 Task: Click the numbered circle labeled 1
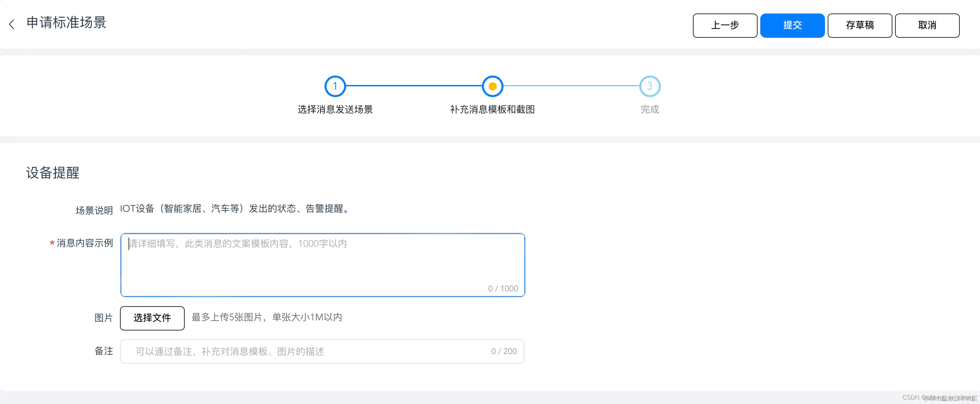click(x=335, y=86)
